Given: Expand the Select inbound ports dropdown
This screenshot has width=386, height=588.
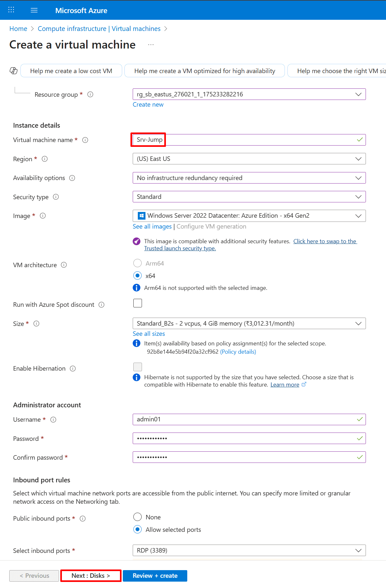Looking at the screenshot, I should pyautogui.click(x=249, y=551).
